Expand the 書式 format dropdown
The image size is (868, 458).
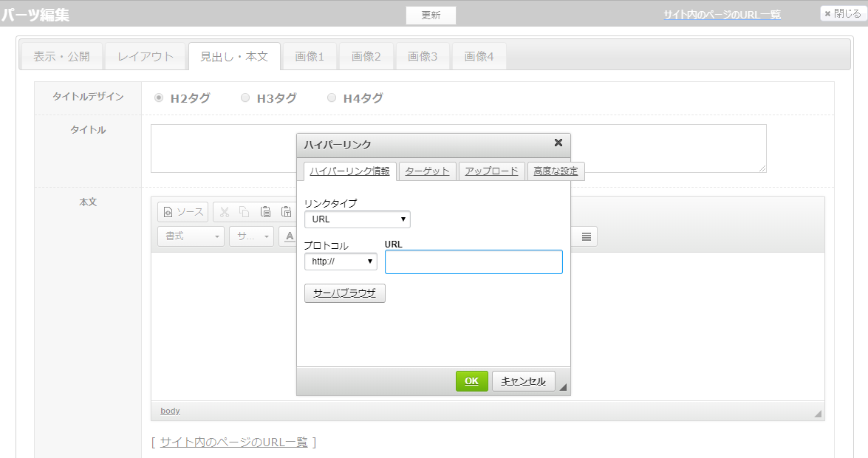[x=191, y=236]
